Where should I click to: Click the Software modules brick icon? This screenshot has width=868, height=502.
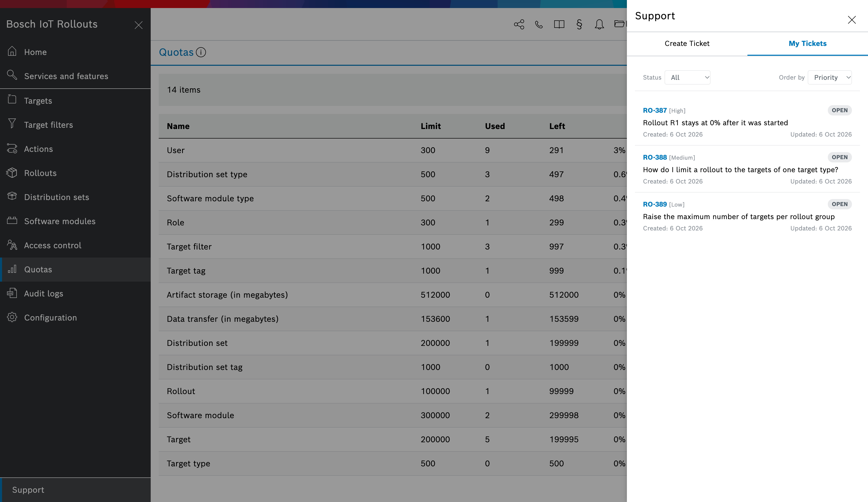pyautogui.click(x=12, y=221)
